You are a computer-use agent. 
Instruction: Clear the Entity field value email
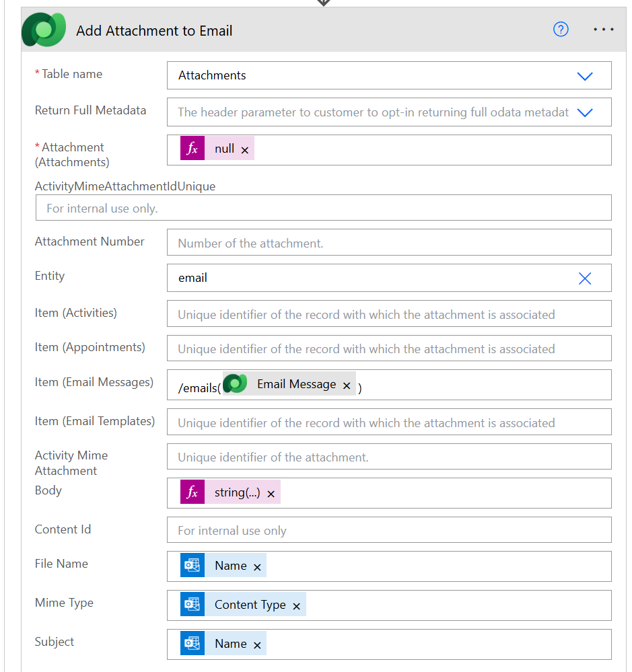(x=584, y=278)
